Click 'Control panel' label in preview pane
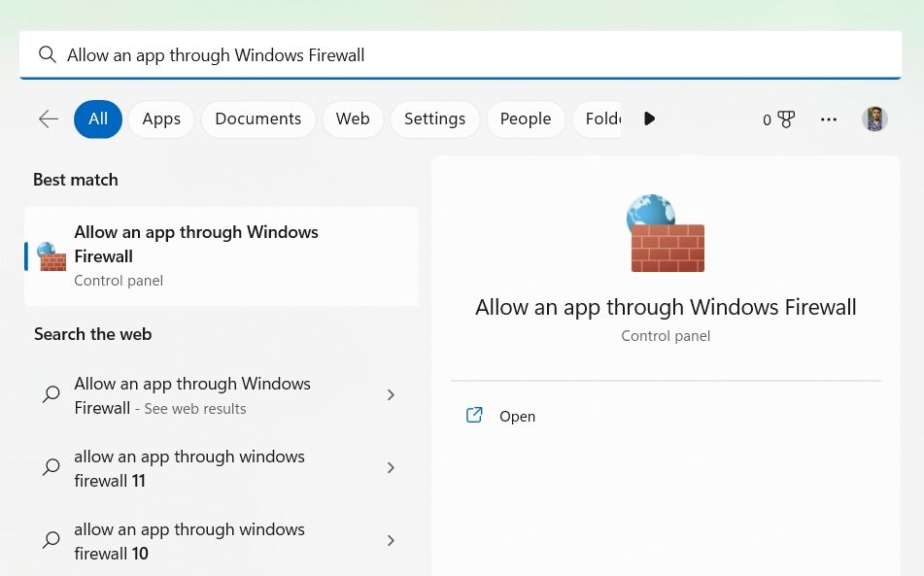Viewport: 924px width, 576px height. [x=666, y=336]
